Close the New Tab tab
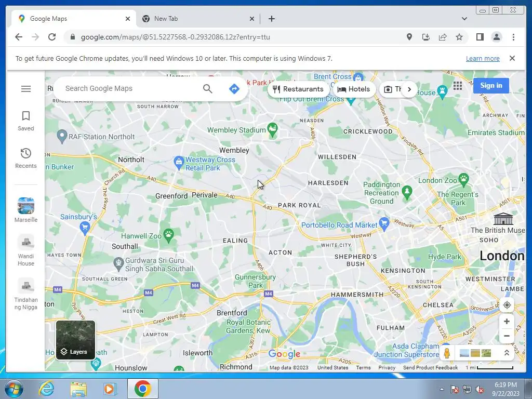 252,19
